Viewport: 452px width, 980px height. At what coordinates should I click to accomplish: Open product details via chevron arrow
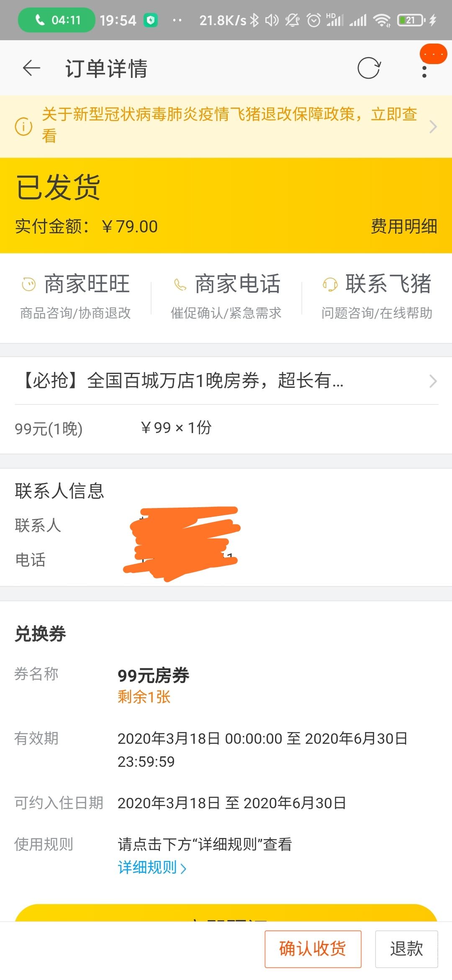point(433,381)
